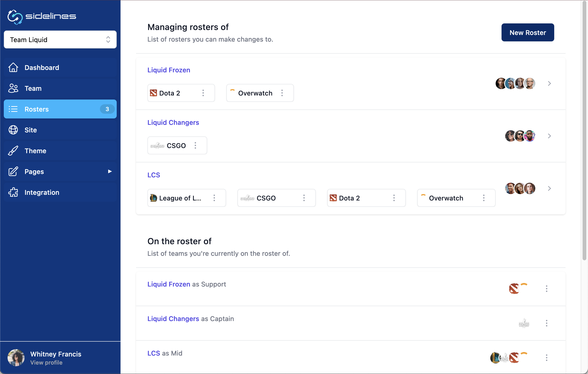Click the Theme paintbrush icon
This screenshot has height=374, width=588.
click(x=13, y=151)
